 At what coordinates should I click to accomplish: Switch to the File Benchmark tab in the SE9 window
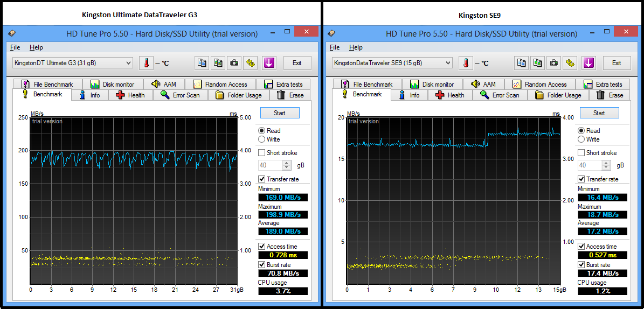367,84
